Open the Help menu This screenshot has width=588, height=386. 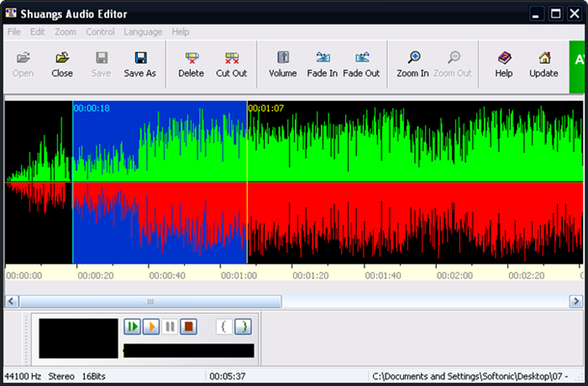(180, 32)
